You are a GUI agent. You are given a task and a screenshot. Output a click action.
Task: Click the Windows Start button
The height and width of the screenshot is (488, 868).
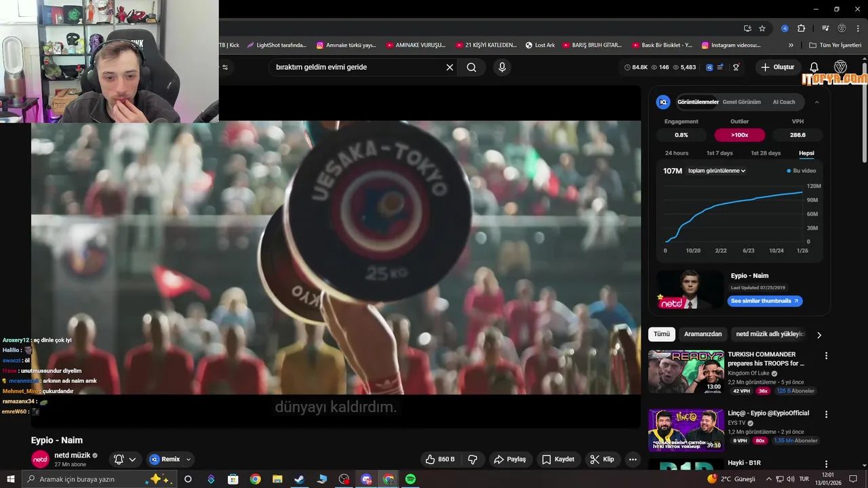11,479
